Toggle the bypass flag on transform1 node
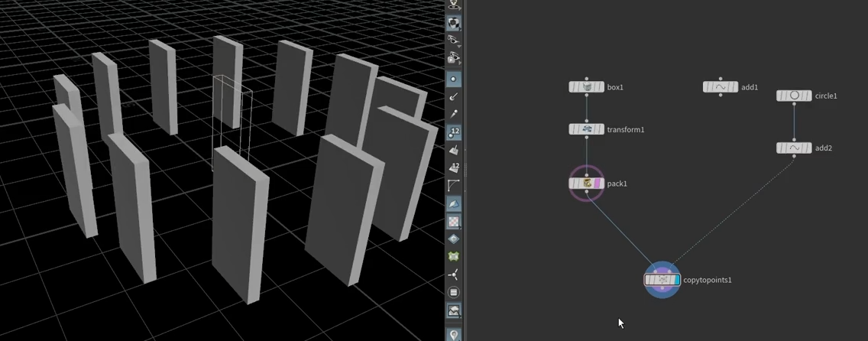 coord(572,129)
